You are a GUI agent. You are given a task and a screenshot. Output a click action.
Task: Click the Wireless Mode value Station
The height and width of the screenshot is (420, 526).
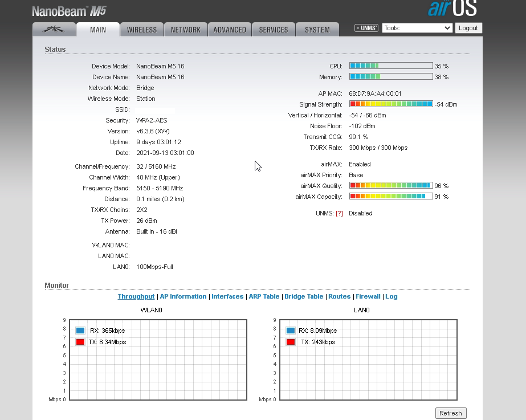145,99
